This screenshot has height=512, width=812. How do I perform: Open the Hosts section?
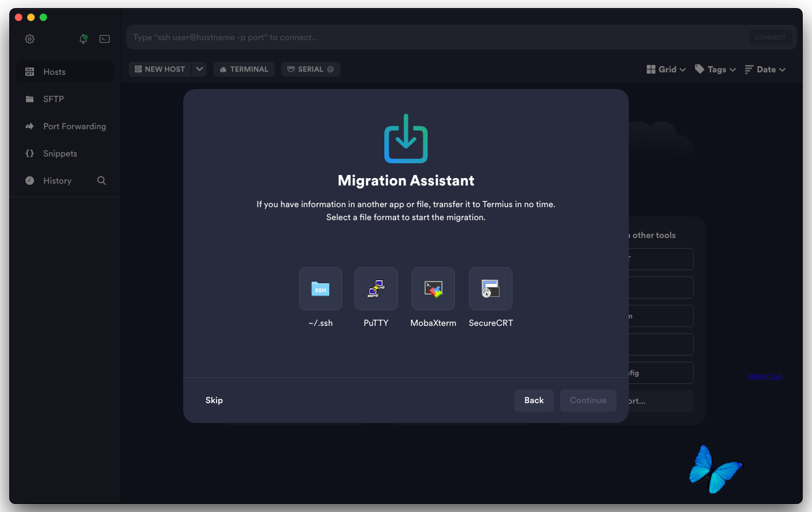[66, 72]
